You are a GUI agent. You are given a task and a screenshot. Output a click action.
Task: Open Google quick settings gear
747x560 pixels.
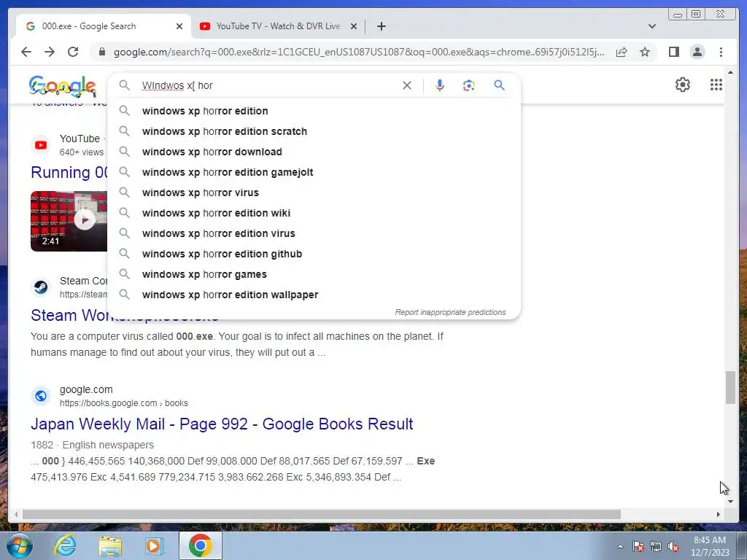[x=683, y=85]
